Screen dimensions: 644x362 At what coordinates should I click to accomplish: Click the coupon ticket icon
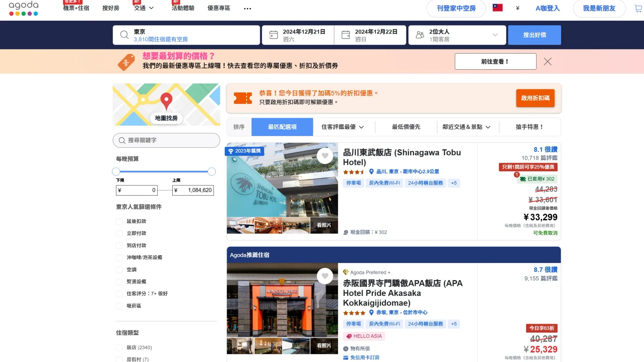243,98
